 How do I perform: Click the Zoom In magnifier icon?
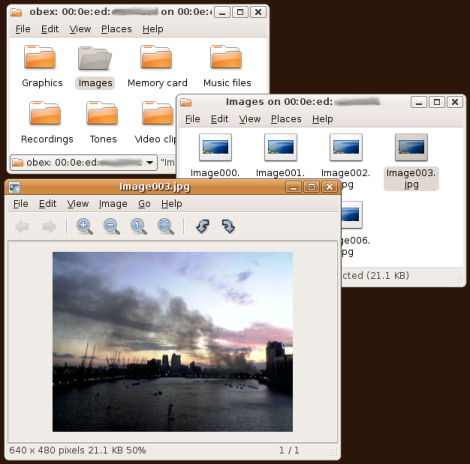[x=84, y=227]
